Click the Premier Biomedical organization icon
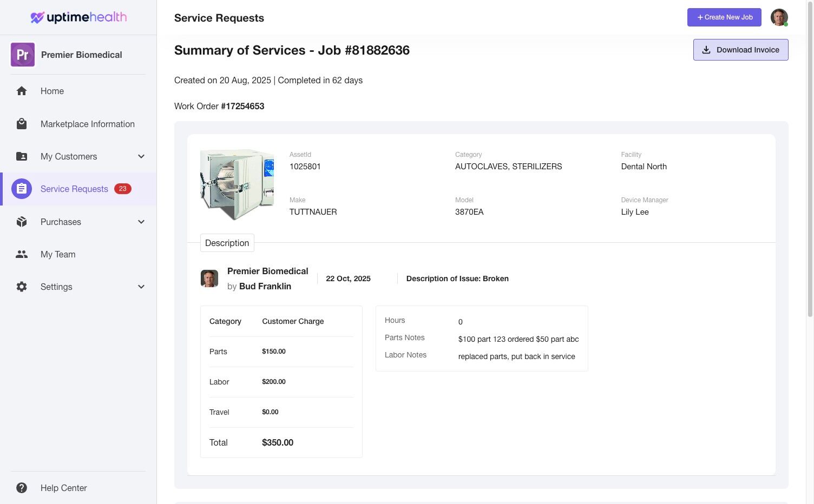This screenshot has width=814, height=504. click(23, 55)
